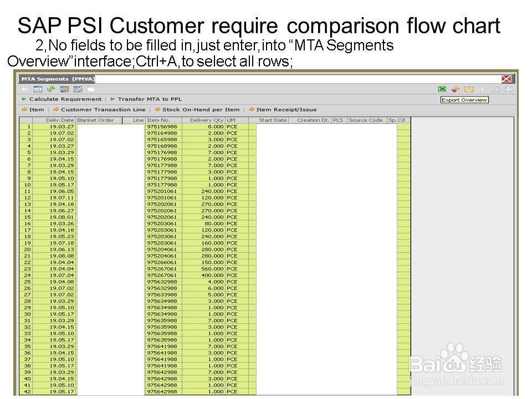Click the second edit pencil toolbar icon
Screen dimensions: 532x399
point(78,89)
